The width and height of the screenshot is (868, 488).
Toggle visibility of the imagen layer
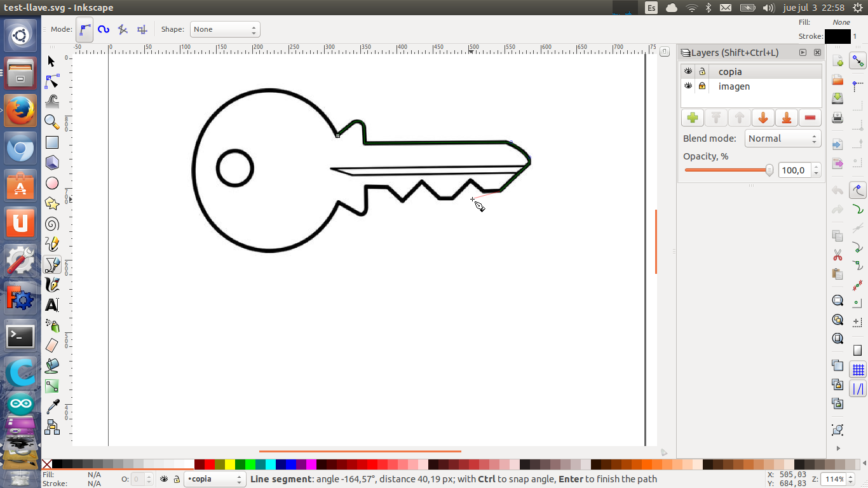pyautogui.click(x=688, y=86)
